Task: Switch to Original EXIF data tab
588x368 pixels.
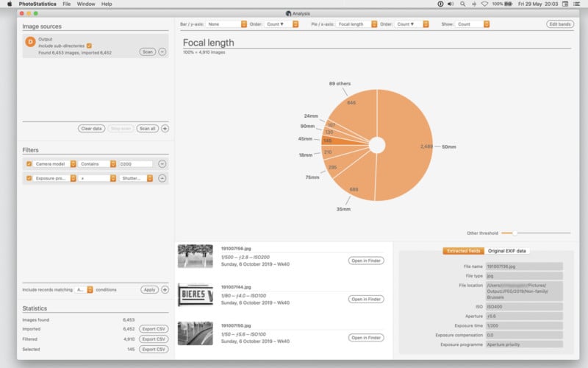Action: point(507,251)
